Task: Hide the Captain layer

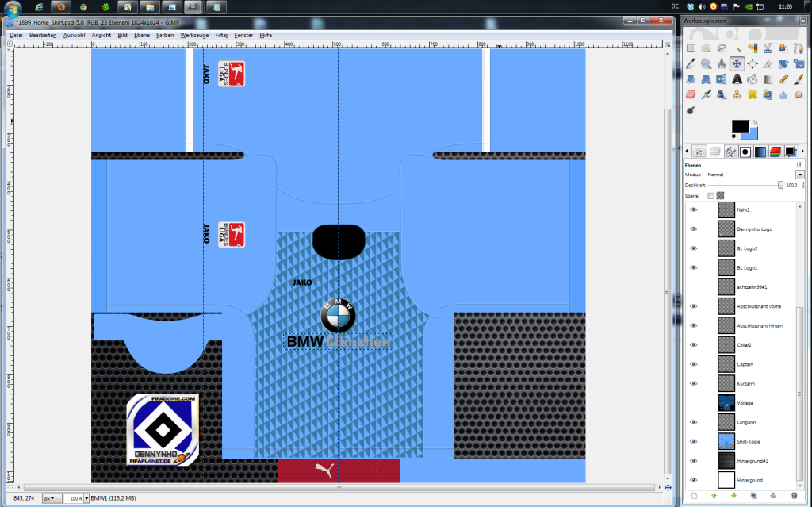Action: click(x=693, y=364)
